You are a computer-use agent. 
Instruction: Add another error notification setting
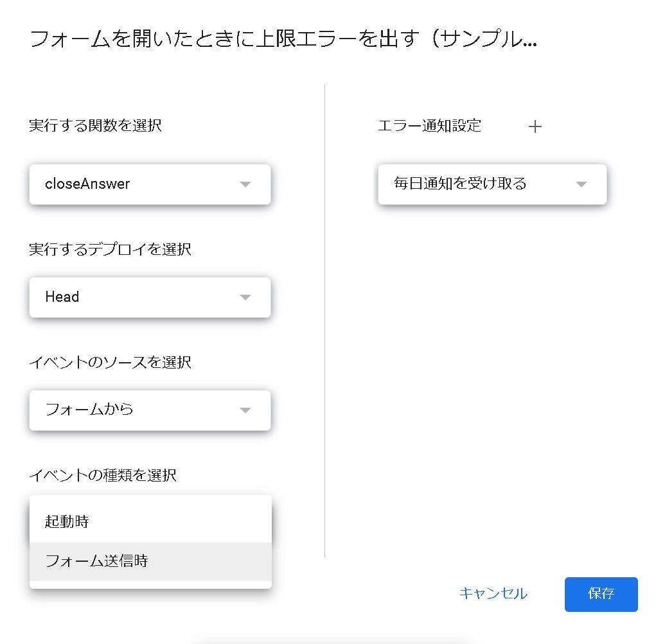point(535,126)
